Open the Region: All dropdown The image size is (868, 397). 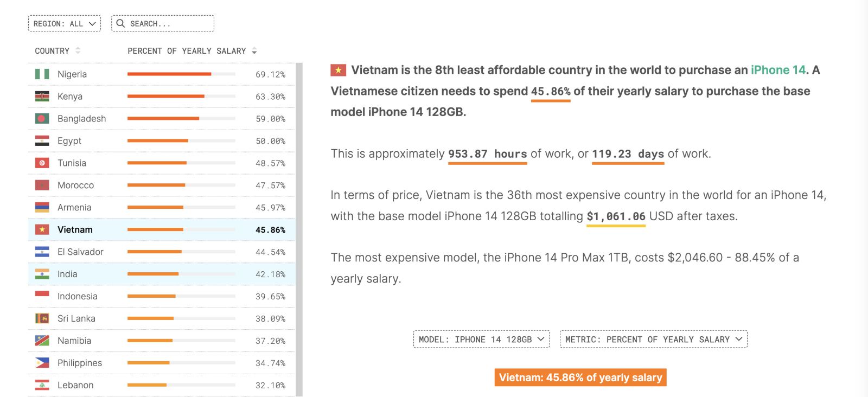(x=64, y=23)
